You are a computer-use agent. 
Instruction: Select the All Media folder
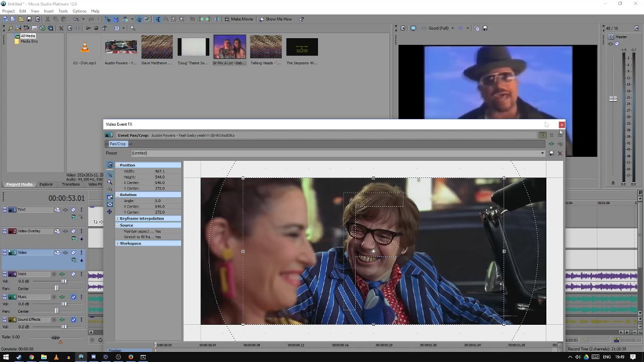[28, 36]
